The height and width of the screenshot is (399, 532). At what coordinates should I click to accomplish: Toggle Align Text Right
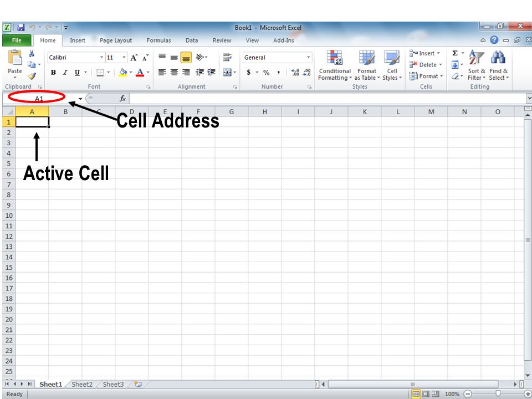[x=186, y=72]
